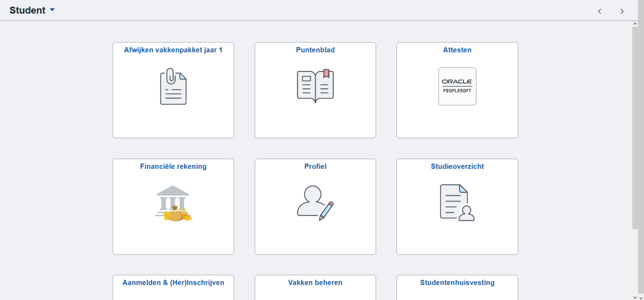Screen dimensions: 644x300
Task: Open the Vakken beheren tile
Action: point(315,287)
